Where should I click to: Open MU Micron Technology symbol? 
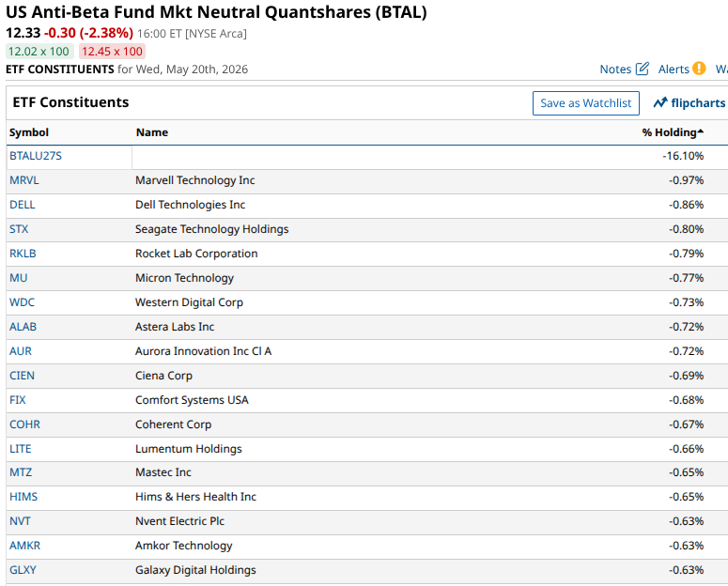pos(19,278)
